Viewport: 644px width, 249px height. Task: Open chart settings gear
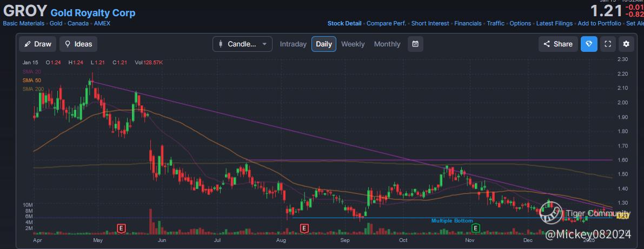[x=626, y=44]
